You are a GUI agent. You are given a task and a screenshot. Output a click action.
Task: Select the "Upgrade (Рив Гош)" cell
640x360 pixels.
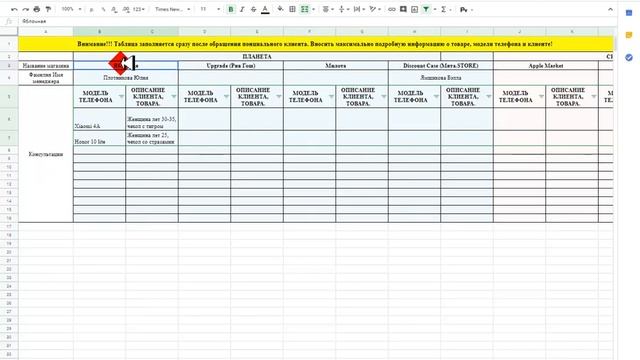(231, 65)
